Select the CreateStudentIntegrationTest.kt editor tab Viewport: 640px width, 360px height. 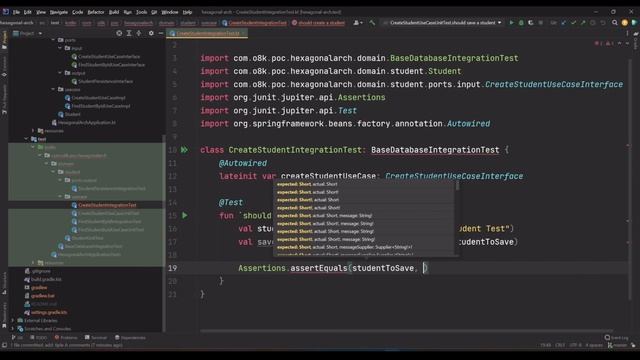point(207,33)
